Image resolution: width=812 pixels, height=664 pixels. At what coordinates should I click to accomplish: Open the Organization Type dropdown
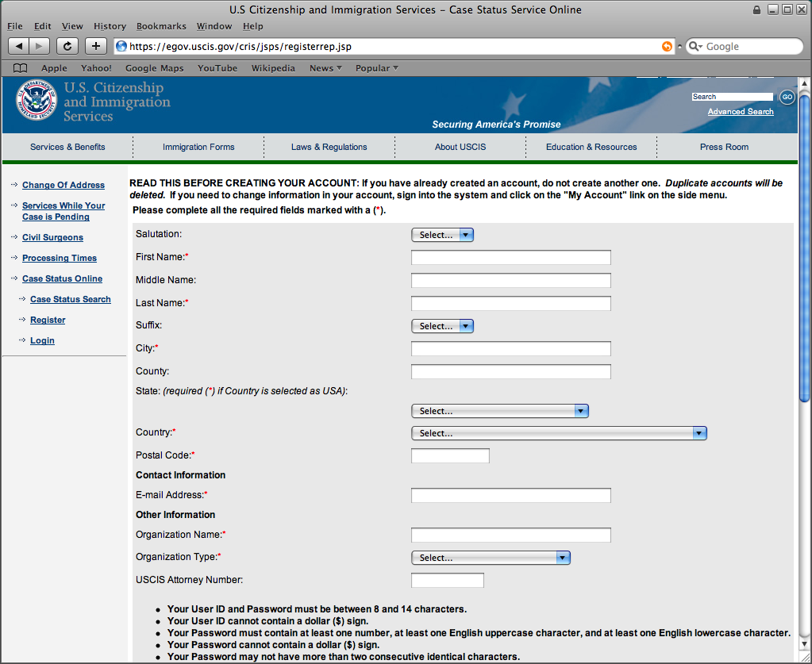[491, 558]
